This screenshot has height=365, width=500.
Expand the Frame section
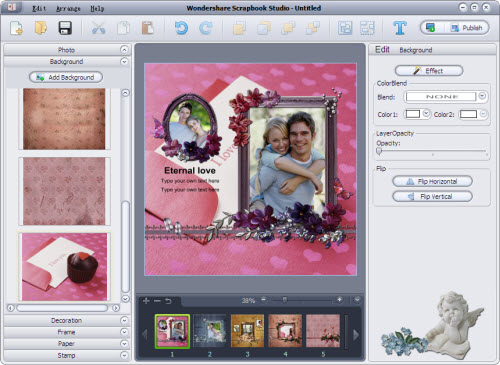[124, 332]
